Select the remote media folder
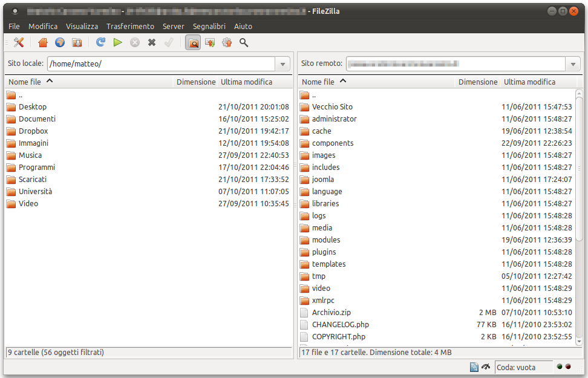This screenshot has height=378, width=588. click(437, 227)
